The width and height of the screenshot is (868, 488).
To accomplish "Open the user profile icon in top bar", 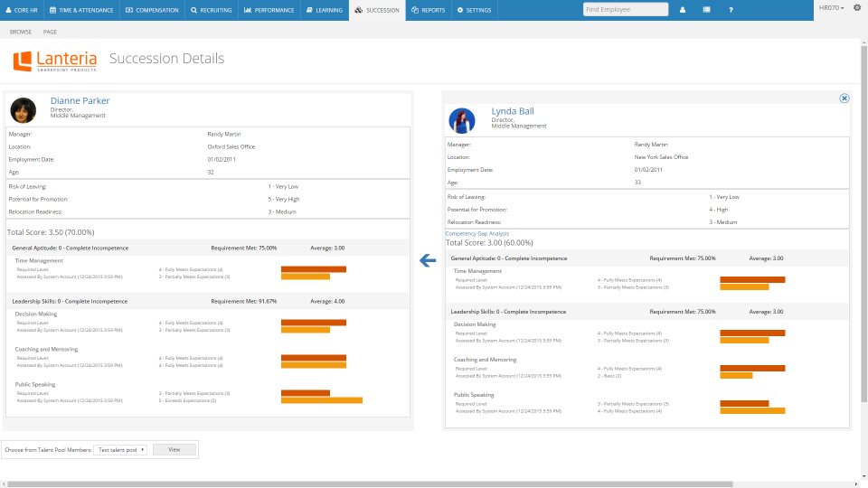I will click(682, 9).
